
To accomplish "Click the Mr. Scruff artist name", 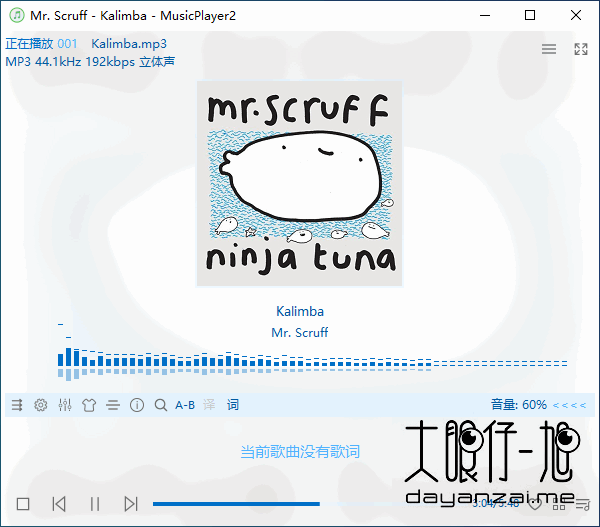I will (x=300, y=333).
